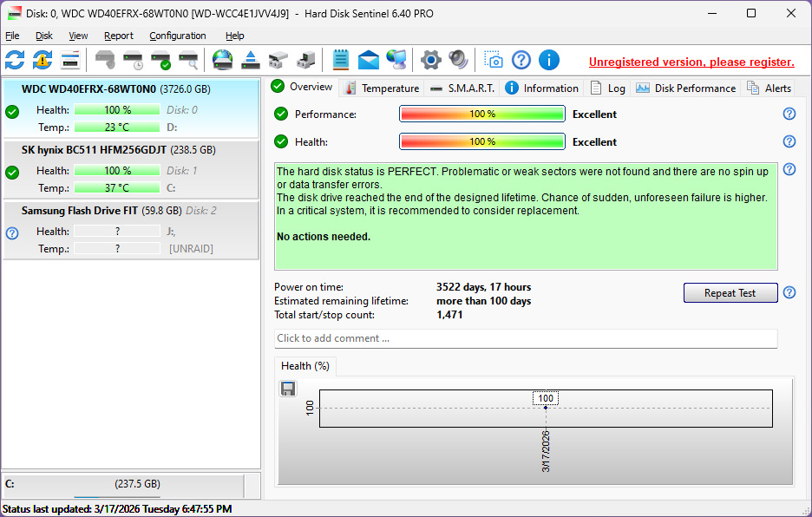Click the disk with clock toolbar icon
The image size is (812, 517).
133,60
